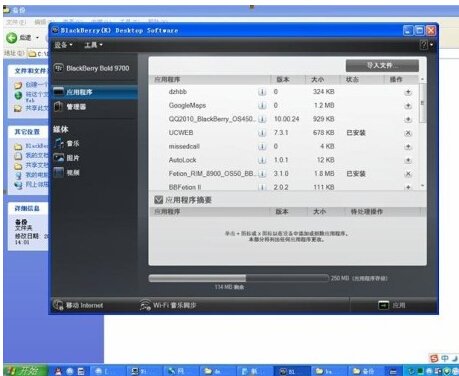Open the 音乐 media section
The height and width of the screenshot is (376, 459).
[67, 143]
